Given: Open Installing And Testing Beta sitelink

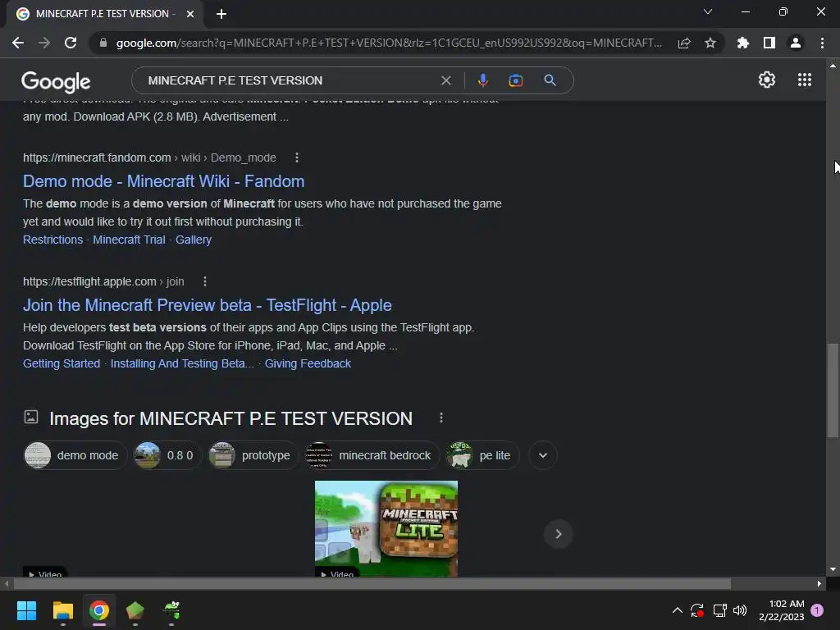Looking at the screenshot, I should click(182, 363).
